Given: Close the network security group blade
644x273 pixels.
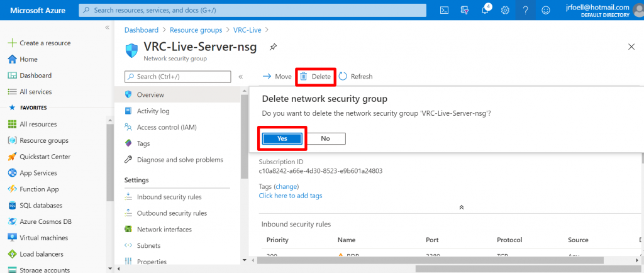Looking at the screenshot, I should point(631,47).
